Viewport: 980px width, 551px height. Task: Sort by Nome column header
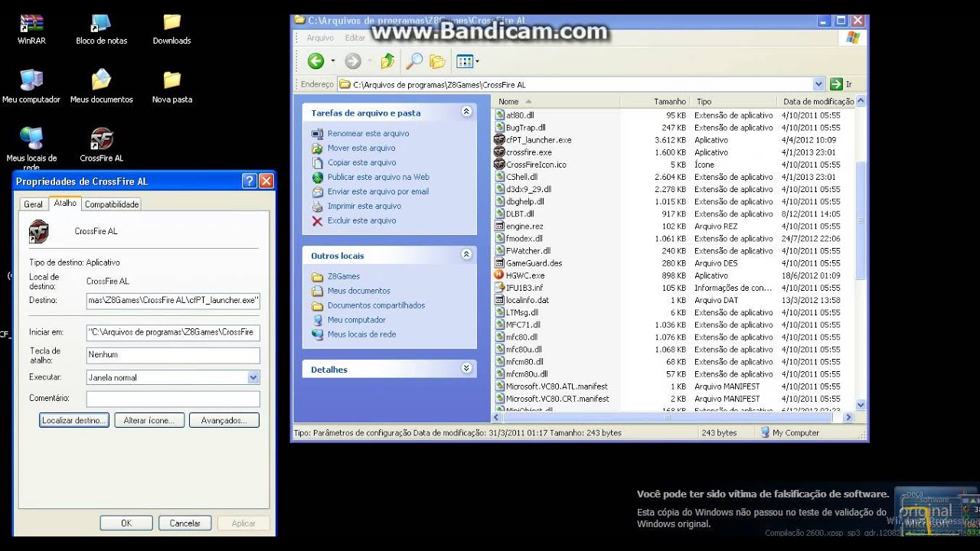point(556,101)
